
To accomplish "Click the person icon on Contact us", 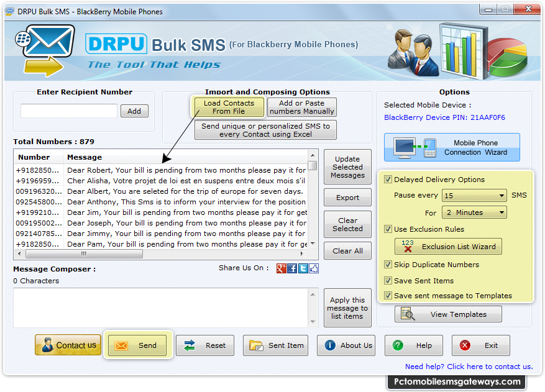I will (x=47, y=345).
